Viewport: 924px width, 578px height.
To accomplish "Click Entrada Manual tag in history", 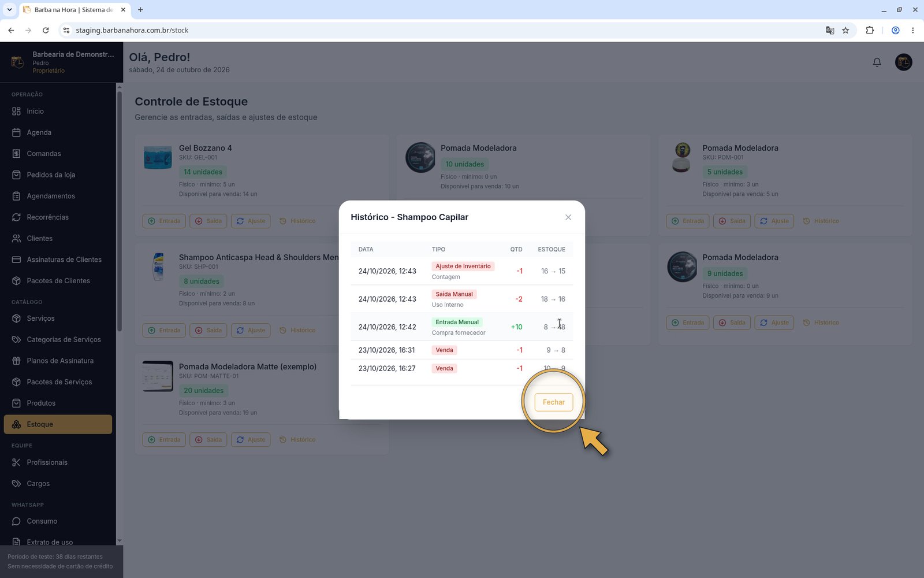I will (x=457, y=322).
